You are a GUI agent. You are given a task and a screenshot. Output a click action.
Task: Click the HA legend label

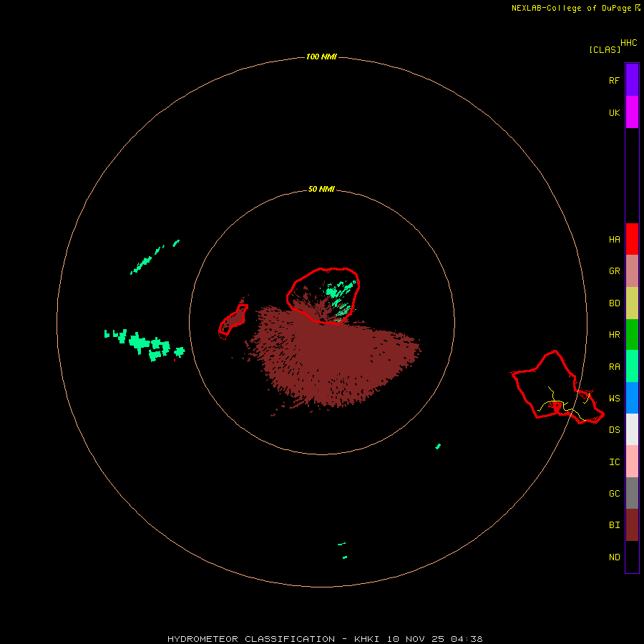click(x=614, y=240)
